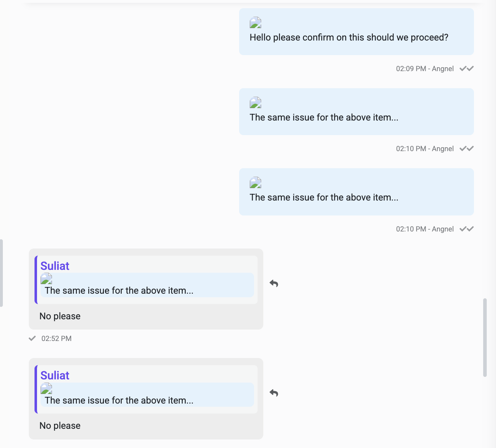Click double-check receipt of last Angnel message
The height and width of the screenshot is (448, 496).
tap(466, 229)
